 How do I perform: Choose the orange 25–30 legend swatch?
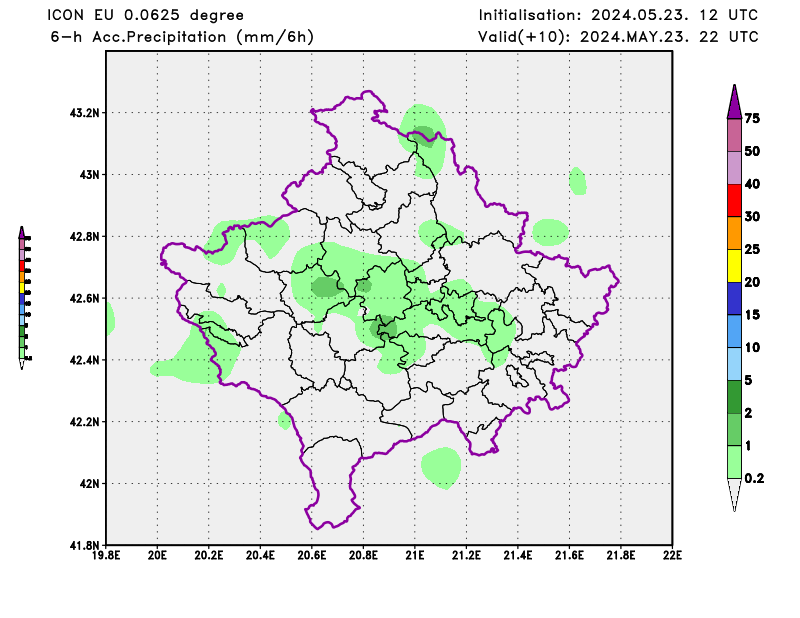coord(734,233)
